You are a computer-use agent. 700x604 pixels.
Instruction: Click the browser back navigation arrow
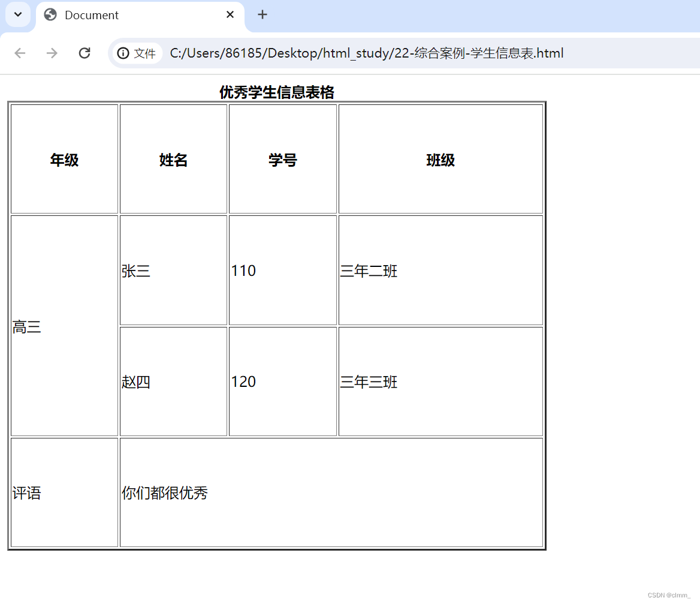click(x=20, y=53)
